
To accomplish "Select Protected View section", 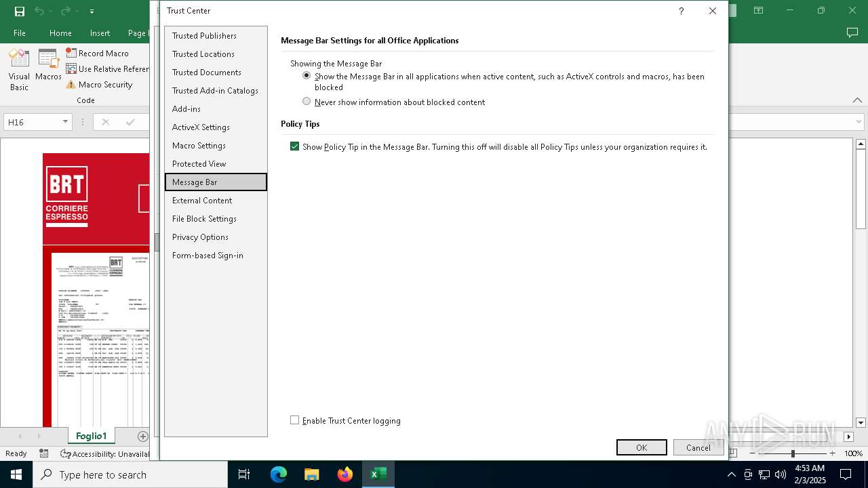I will click(216, 163).
